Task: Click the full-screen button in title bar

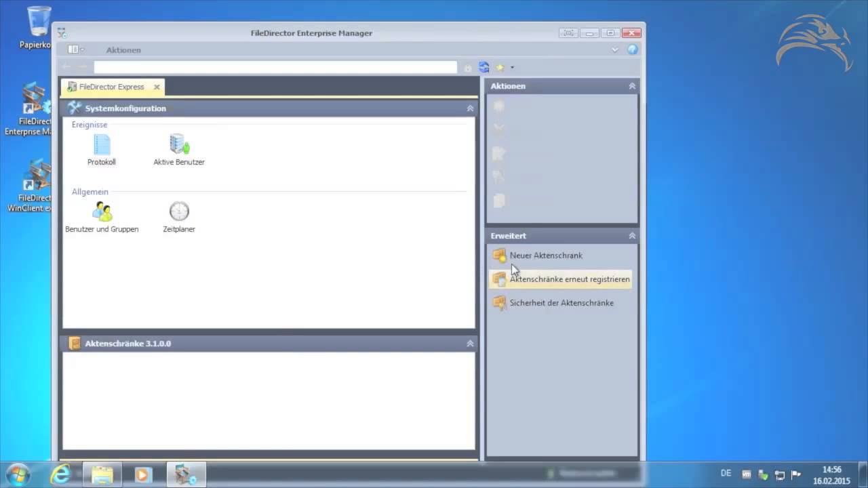Action: [x=568, y=33]
